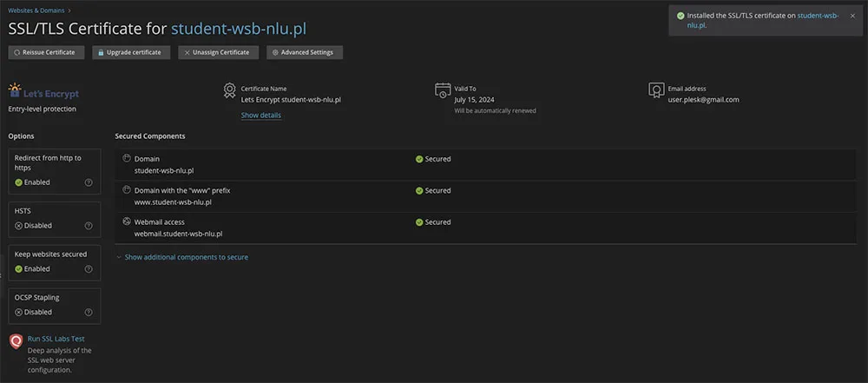This screenshot has width=868, height=383.
Task: Select webmail.student-wsb-nlu.pl text
Action: (178, 234)
